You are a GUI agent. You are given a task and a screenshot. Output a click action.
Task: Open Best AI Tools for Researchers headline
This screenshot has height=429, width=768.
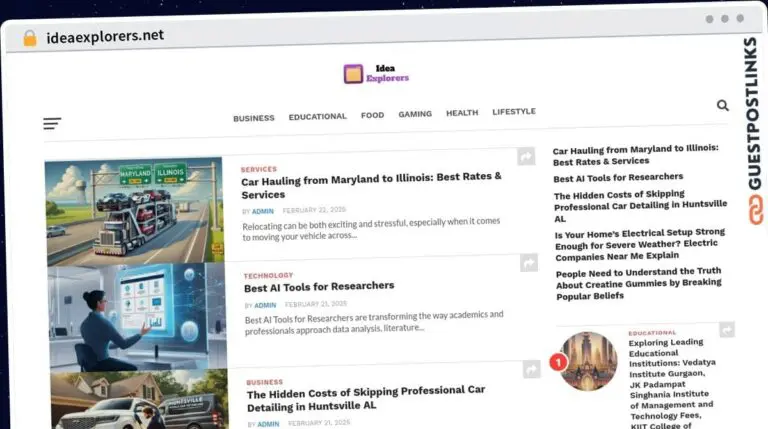point(319,286)
